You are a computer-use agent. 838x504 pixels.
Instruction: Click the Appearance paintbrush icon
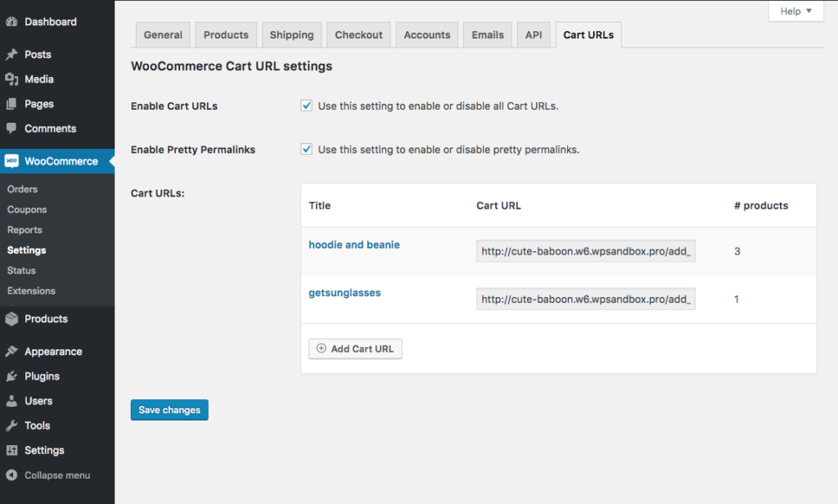11,351
